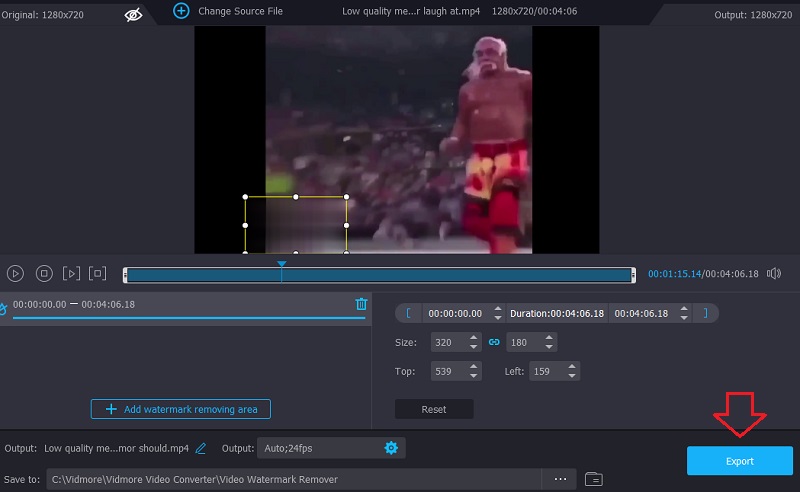Click the timeline playhead marker
This screenshot has height=492, width=800.
point(282,266)
